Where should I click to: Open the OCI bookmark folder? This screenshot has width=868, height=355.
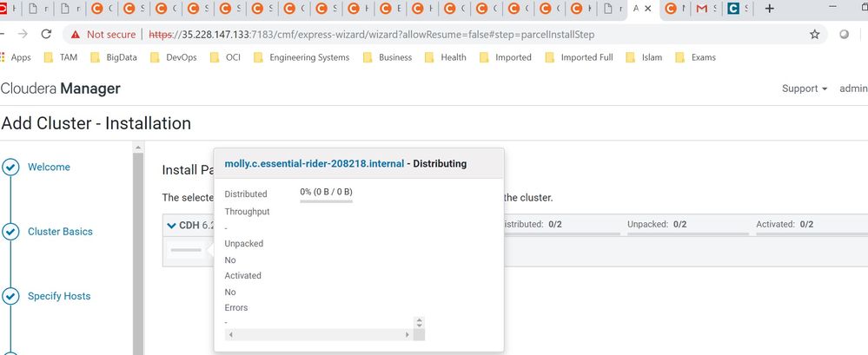[225, 57]
